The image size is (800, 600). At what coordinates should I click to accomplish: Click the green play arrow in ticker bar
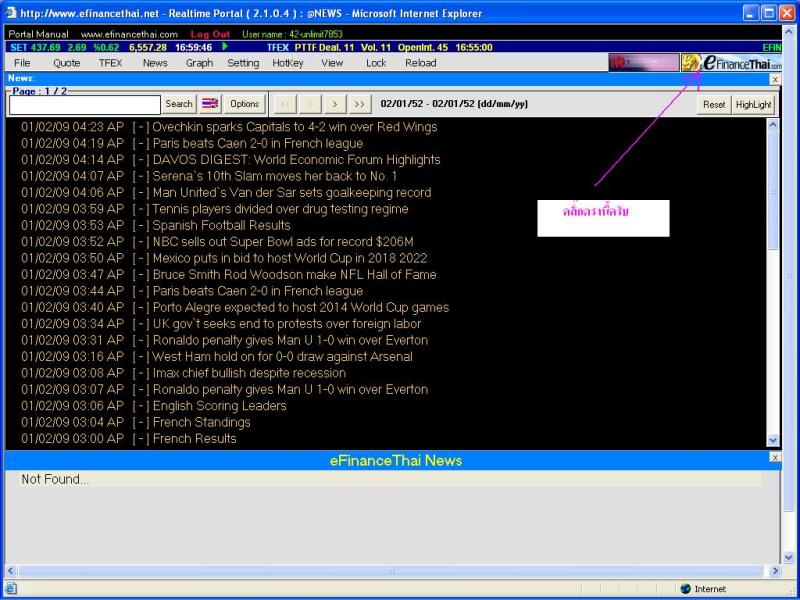225,47
